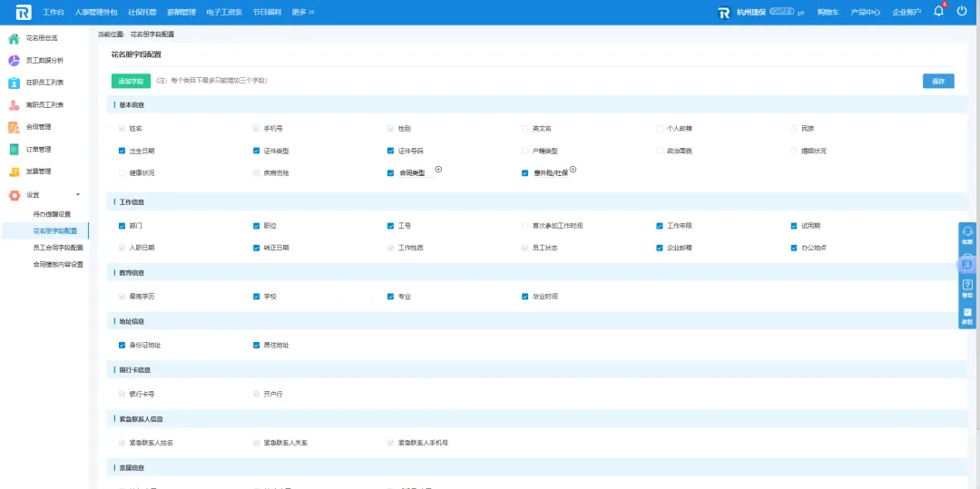This screenshot has height=489, width=980.
Task: Uncheck the 证件类型 checkbox
Action: pos(256,151)
